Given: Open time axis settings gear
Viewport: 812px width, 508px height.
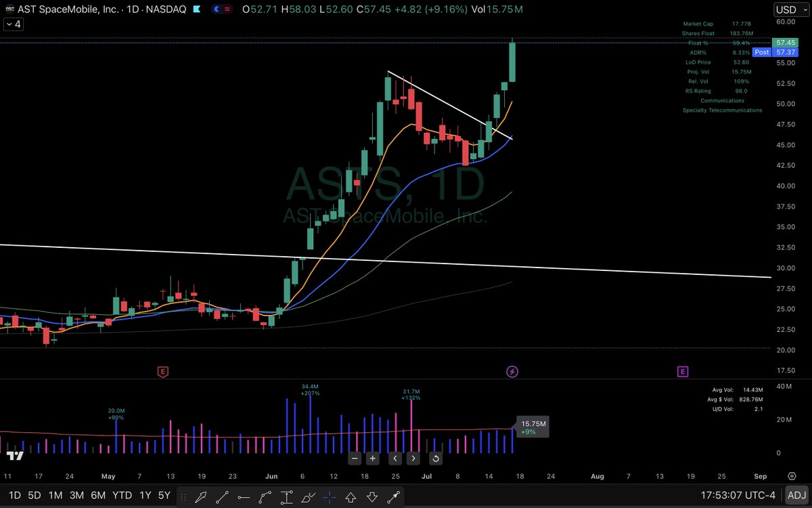Looking at the screenshot, I should [x=792, y=476].
